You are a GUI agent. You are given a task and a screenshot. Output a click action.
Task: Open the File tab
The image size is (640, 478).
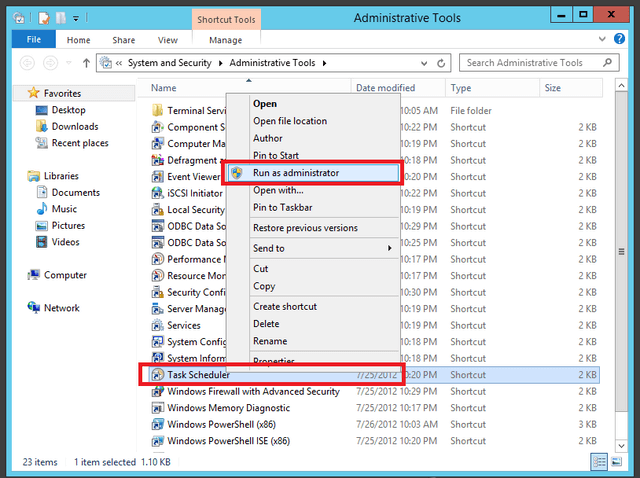tap(33, 40)
